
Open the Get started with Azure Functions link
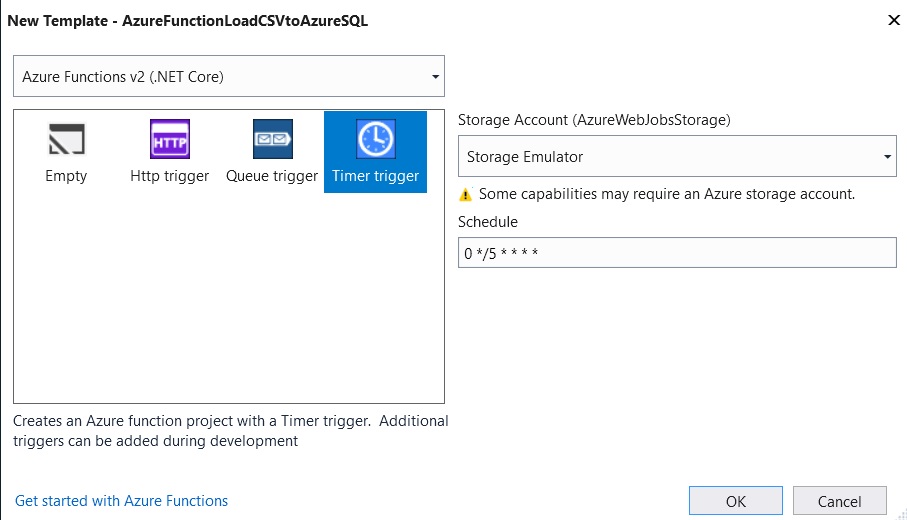[121, 501]
